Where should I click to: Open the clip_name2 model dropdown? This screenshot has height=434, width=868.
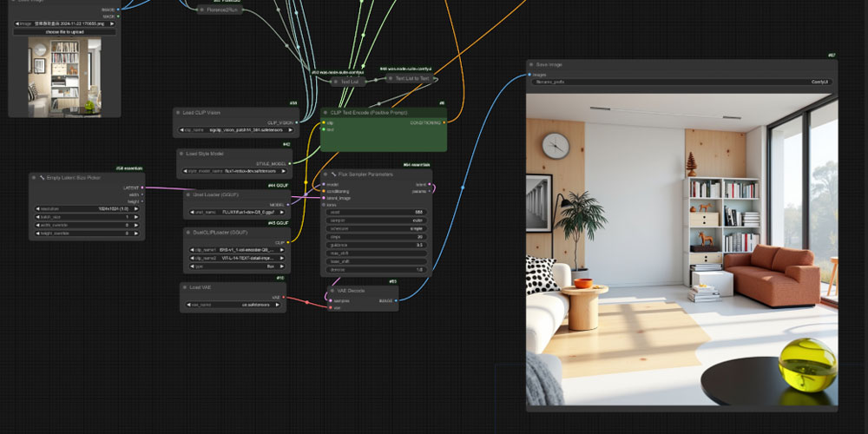[237, 258]
